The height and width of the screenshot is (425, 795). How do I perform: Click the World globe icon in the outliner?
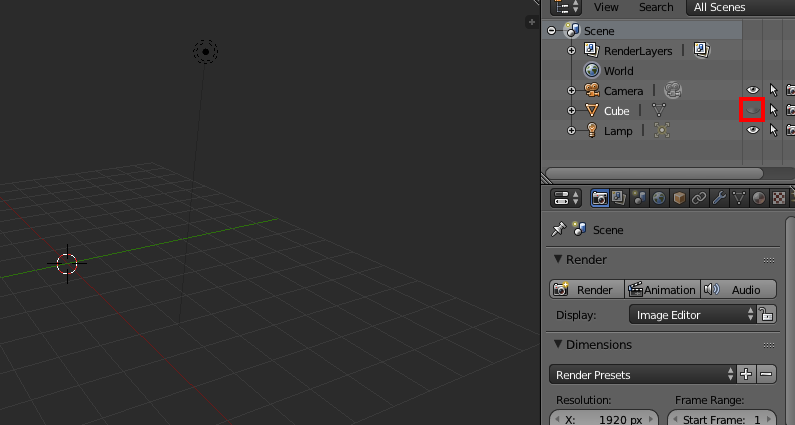(592, 70)
